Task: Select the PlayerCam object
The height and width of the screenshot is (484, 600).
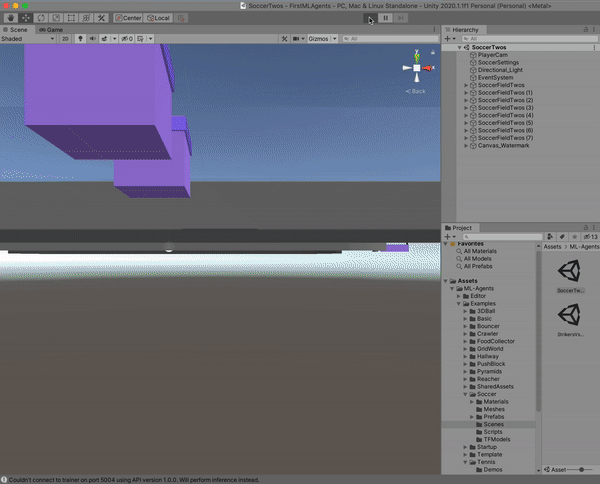Action: tap(492, 55)
